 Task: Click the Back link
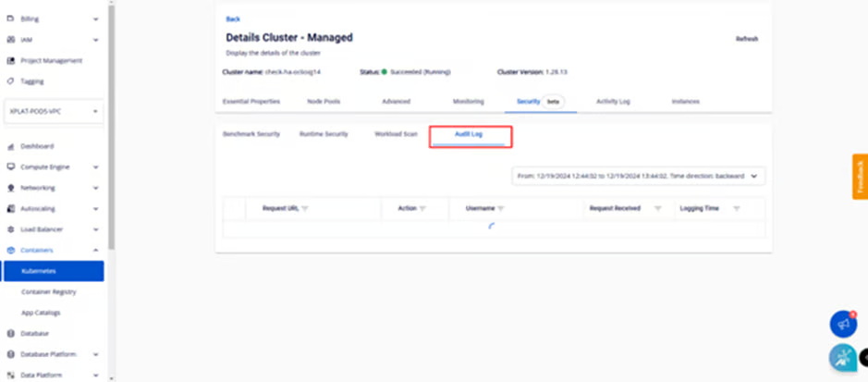click(232, 18)
